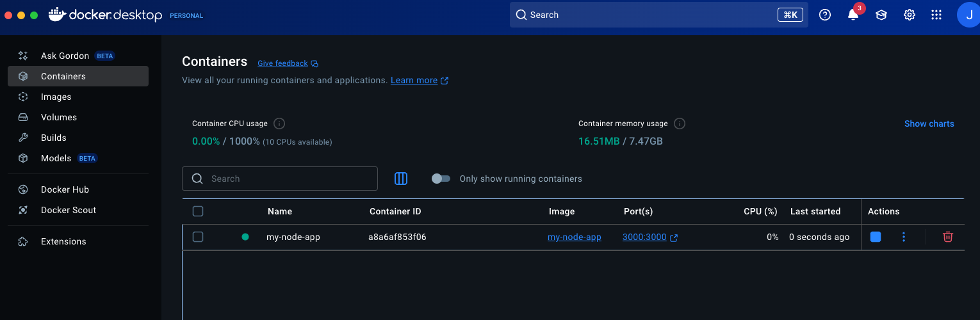Open the Learn more link
Screen dimensions: 980x320
pyautogui.click(x=414, y=80)
